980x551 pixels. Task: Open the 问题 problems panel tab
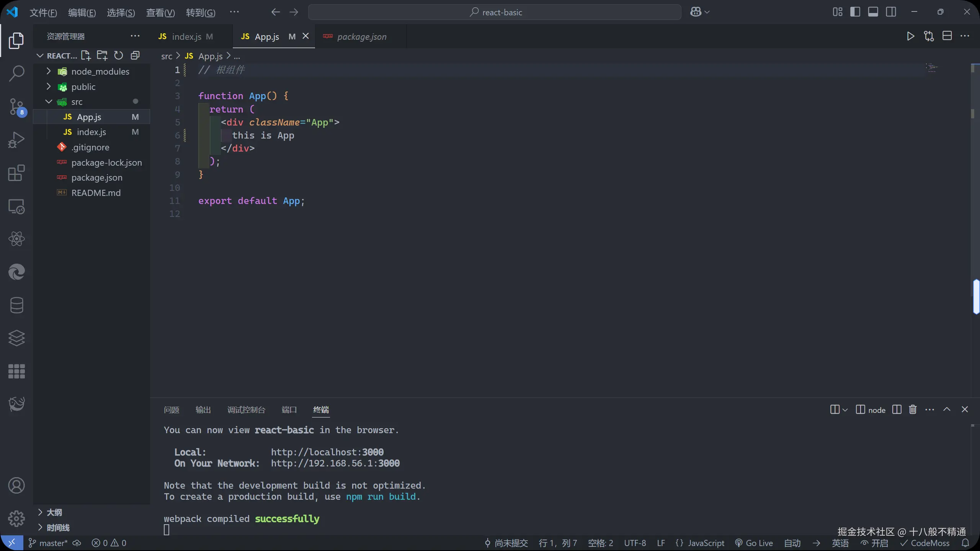click(171, 410)
